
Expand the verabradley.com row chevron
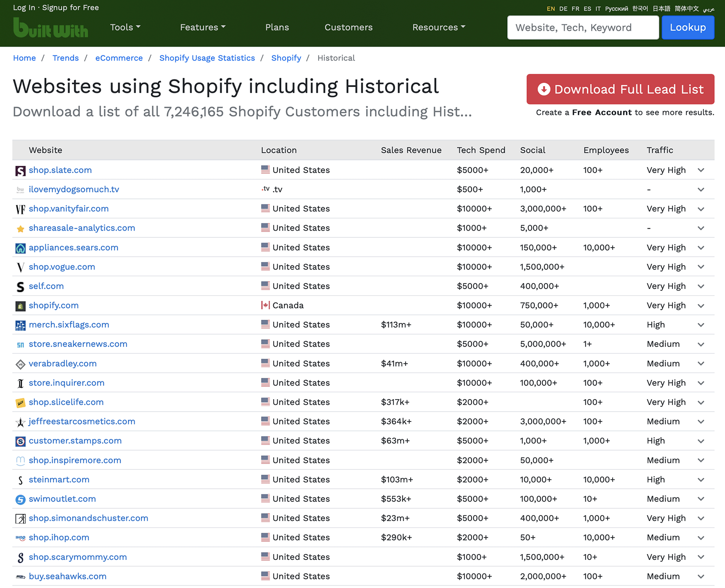[701, 364]
